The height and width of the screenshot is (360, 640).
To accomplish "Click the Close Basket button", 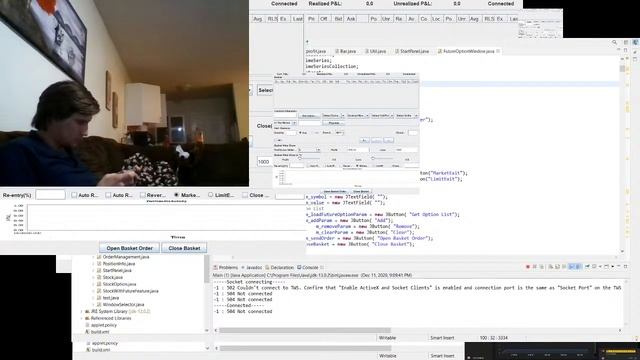I will click(184, 248).
